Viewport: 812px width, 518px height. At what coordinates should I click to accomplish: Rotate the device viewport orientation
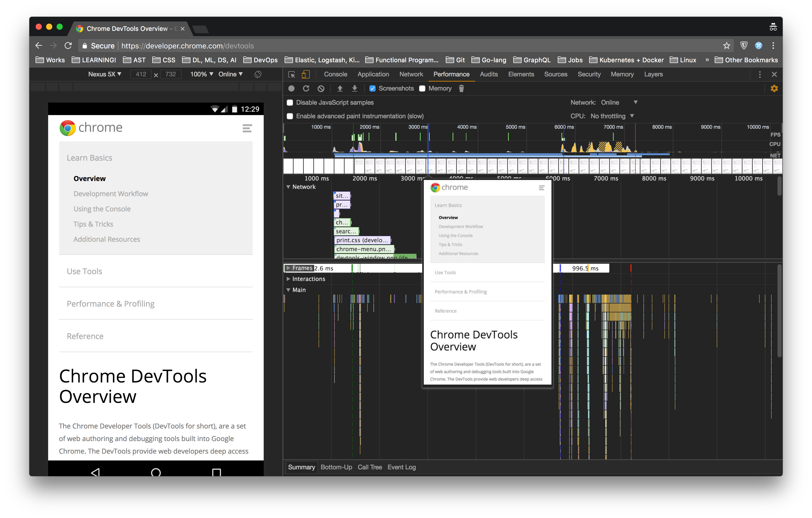[x=258, y=74]
